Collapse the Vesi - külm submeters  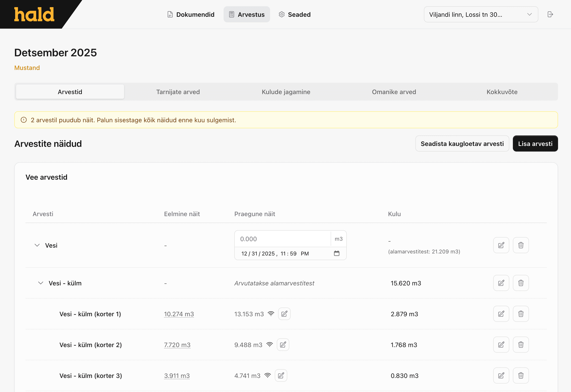pos(41,283)
